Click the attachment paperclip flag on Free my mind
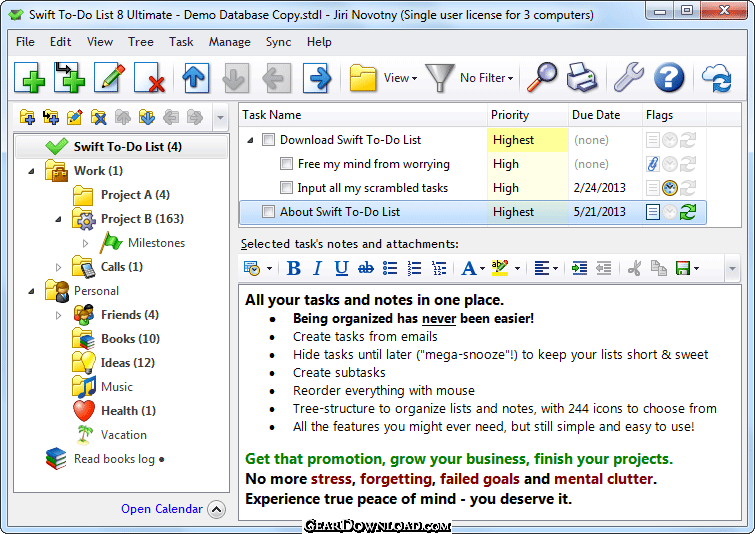 (652, 164)
